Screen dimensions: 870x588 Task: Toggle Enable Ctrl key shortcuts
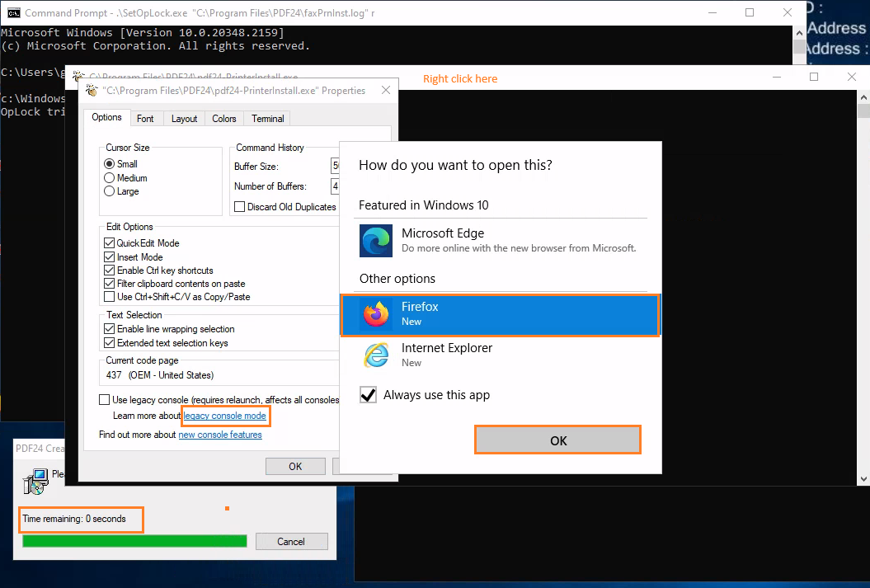(110, 270)
